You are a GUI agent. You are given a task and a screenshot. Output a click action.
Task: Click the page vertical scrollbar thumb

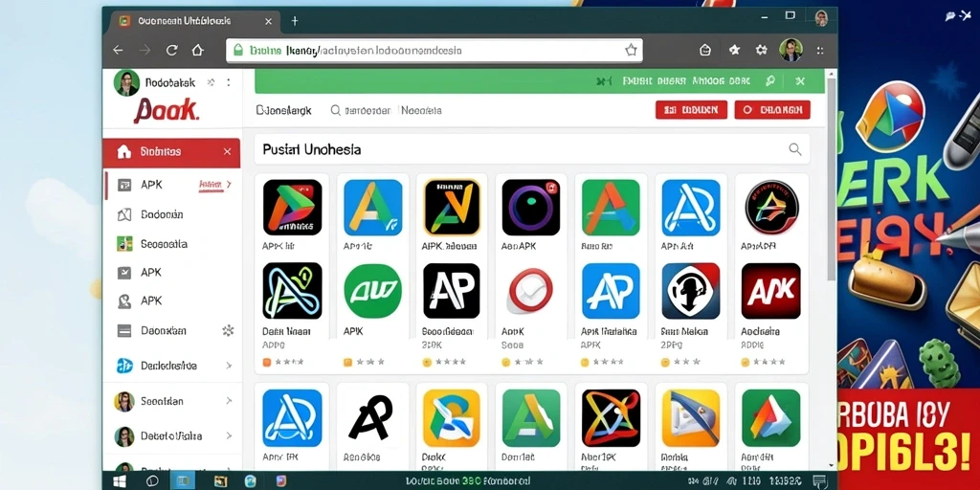(x=831, y=178)
